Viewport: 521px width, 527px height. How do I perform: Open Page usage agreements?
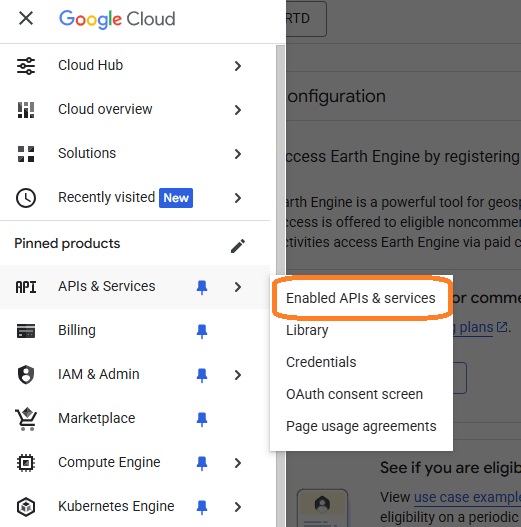pos(361,426)
